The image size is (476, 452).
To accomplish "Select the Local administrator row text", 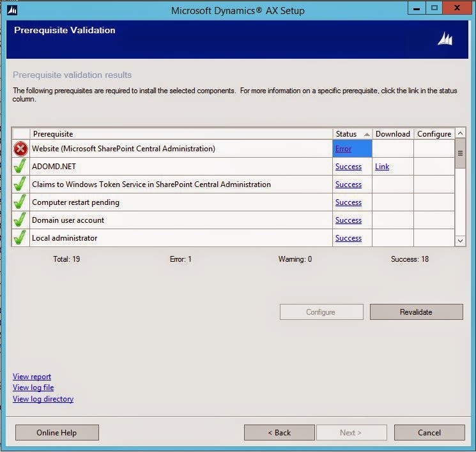I will click(65, 238).
